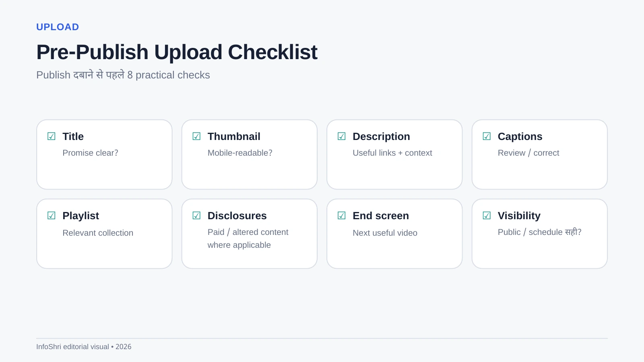Toggle the Description checkbox
Viewport: 644px width, 362px height.
[x=342, y=136]
